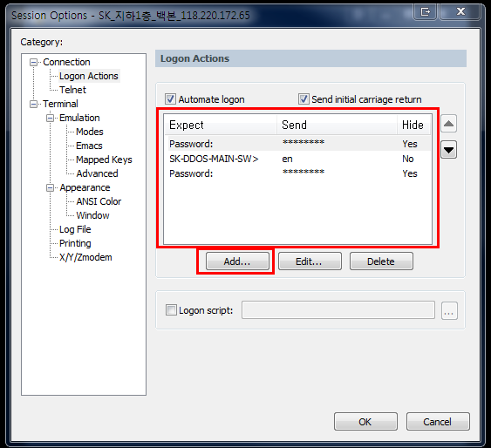The image size is (491, 448).
Task: Open the Log File category
Action: 75,229
